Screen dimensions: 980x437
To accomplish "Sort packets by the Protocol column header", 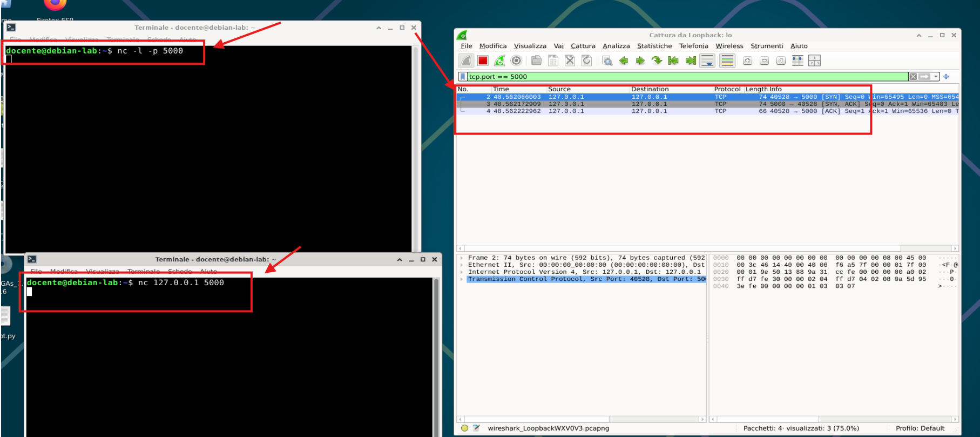I will point(728,89).
